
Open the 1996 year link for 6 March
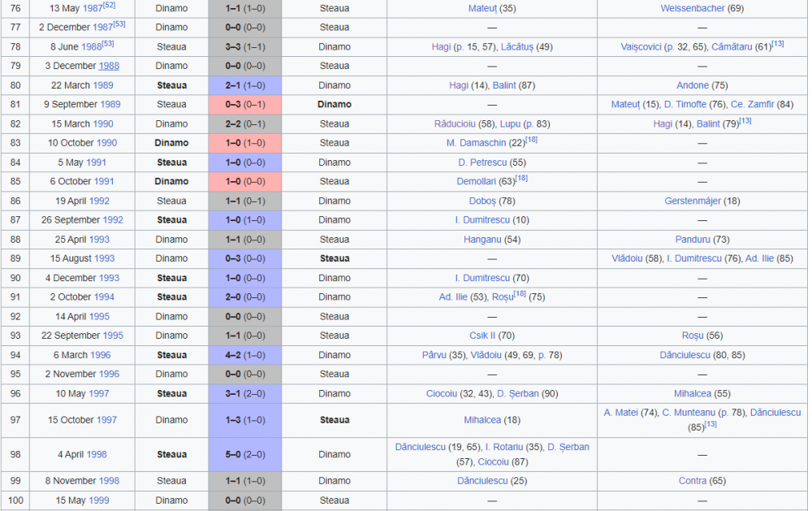point(100,355)
